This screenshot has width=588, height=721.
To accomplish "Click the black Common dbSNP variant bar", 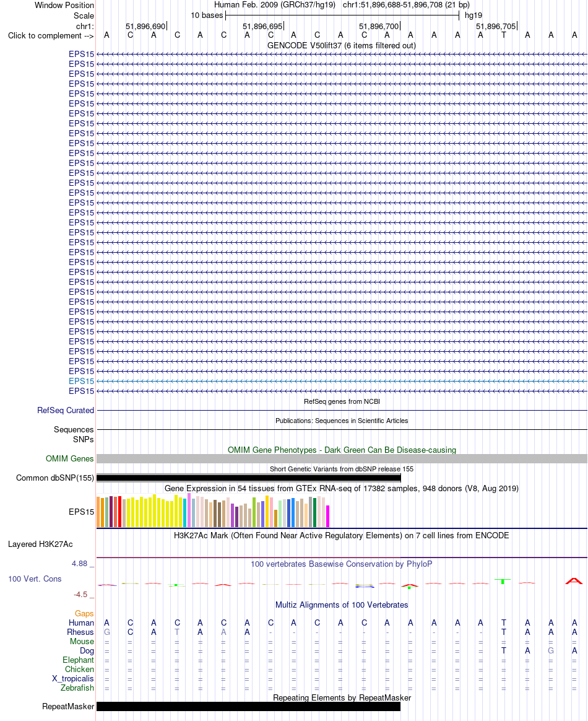I will pos(249,478).
